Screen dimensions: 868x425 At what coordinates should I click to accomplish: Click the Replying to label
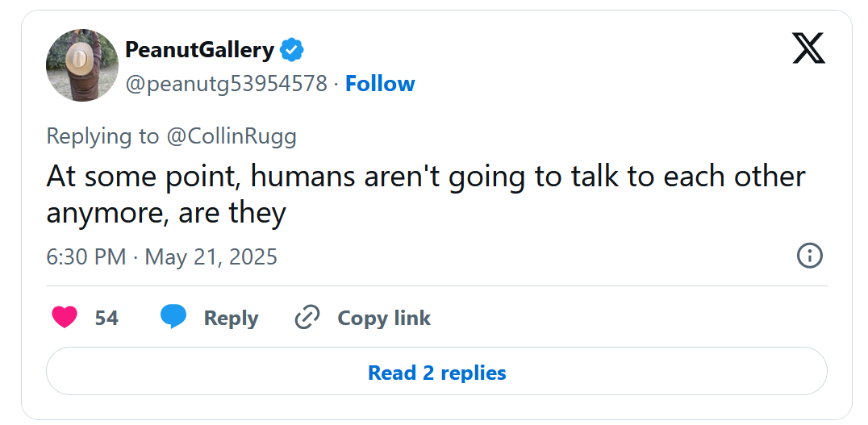tap(102, 136)
